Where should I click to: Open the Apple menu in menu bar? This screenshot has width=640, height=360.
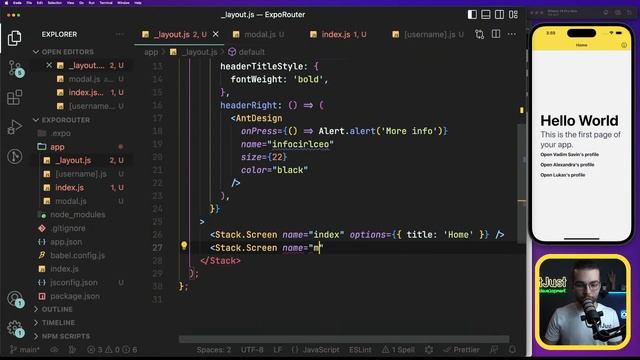(x=6, y=3)
